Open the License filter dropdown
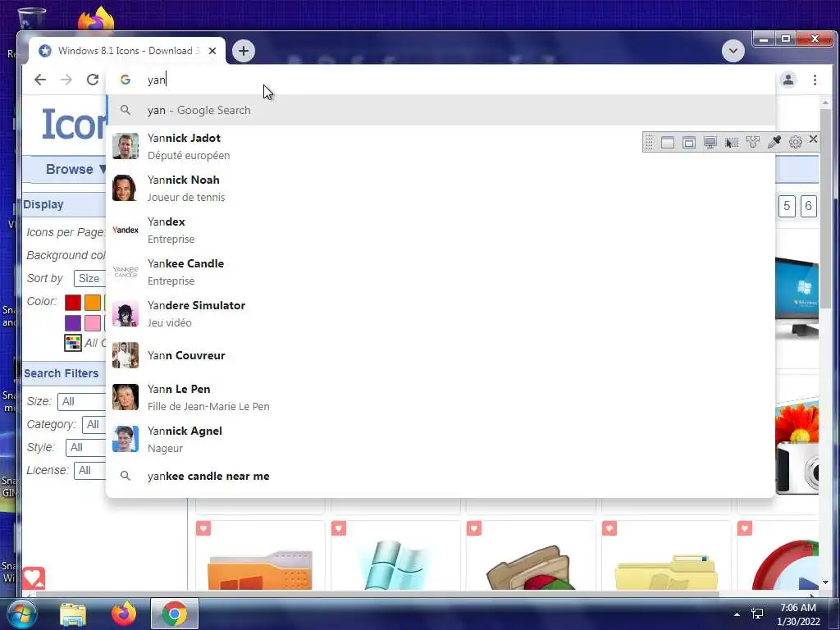This screenshot has height=630, width=840. click(x=90, y=470)
